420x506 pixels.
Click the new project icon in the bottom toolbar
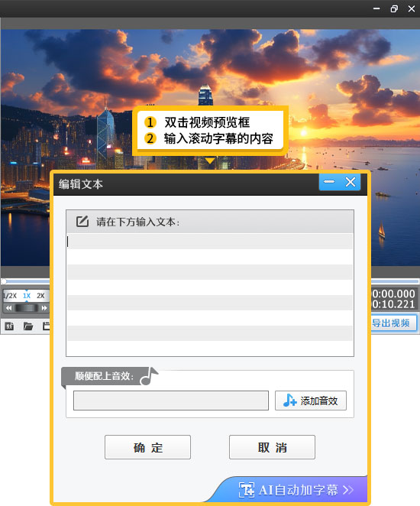click(x=9, y=326)
